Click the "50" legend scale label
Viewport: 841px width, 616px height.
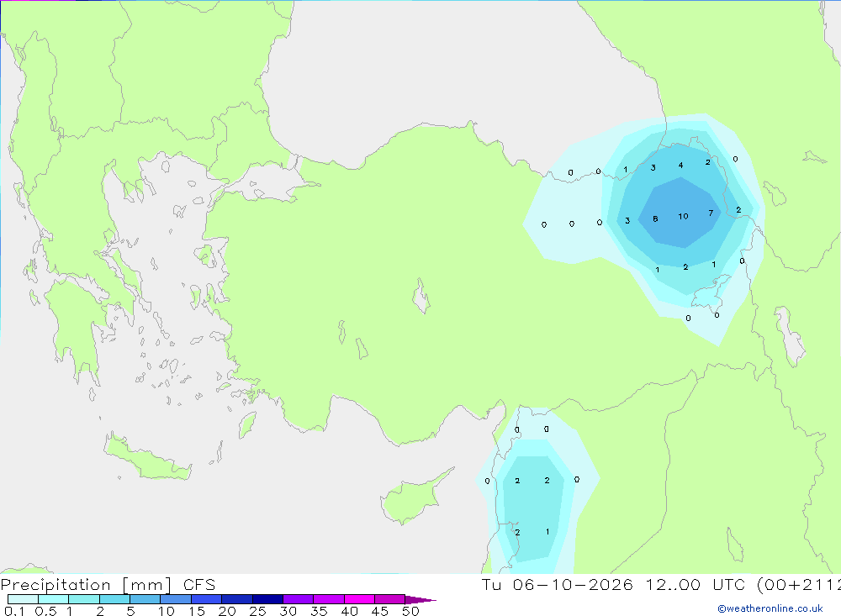411,611
